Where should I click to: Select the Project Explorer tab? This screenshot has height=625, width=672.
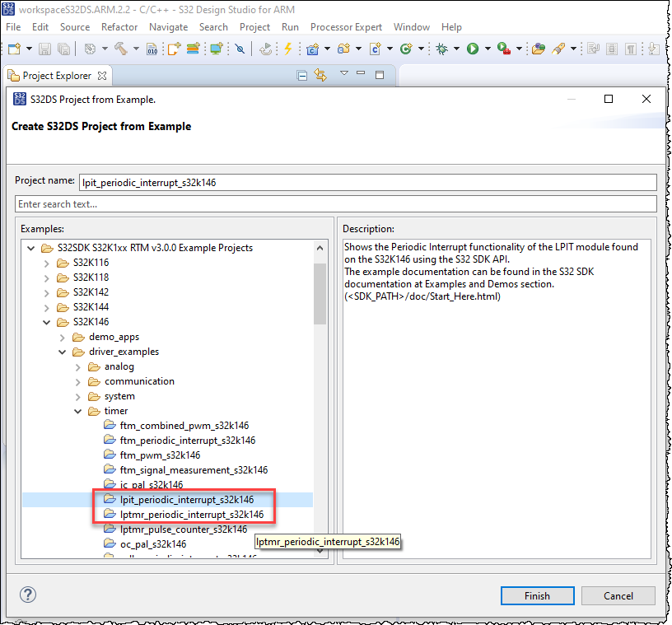[x=57, y=76]
